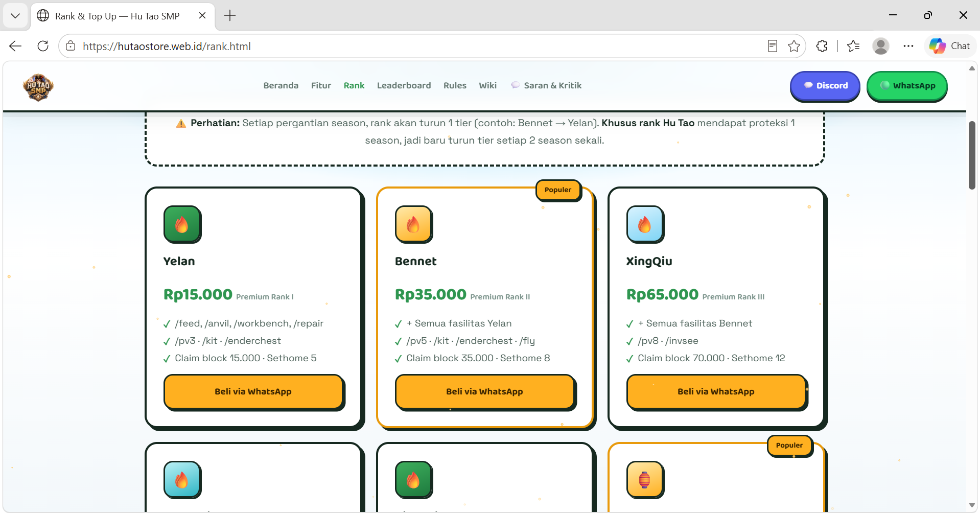Screen dimensions: 980x514
Task: Click the Hu Tao SMP logo
Action: click(38, 87)
